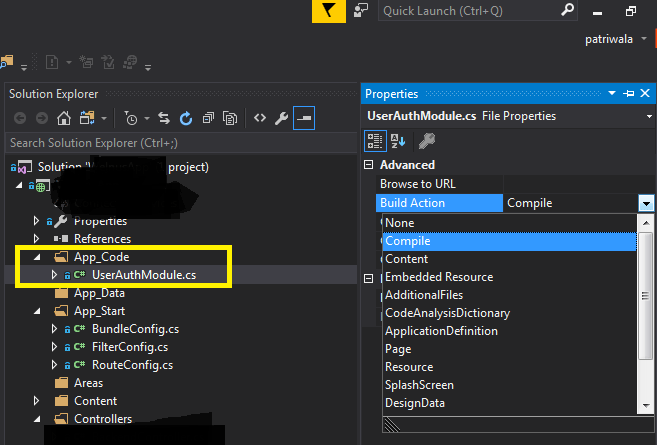
Task: Expand the UserAuthModule.cs tree node
Action: tap(54, 275)
